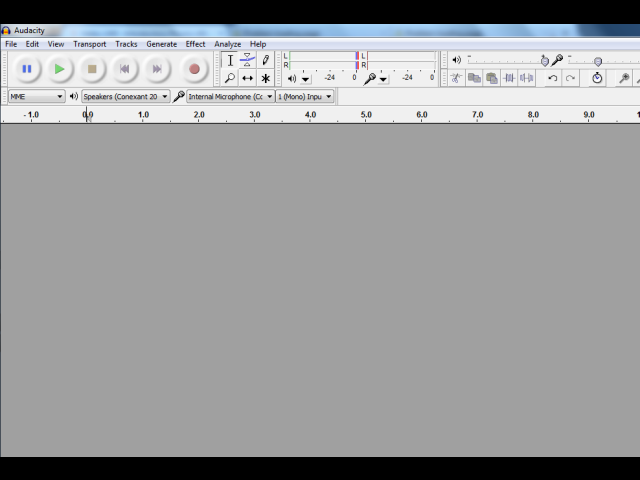
Task: Open the Effect menu
Action: pos(195,44)
